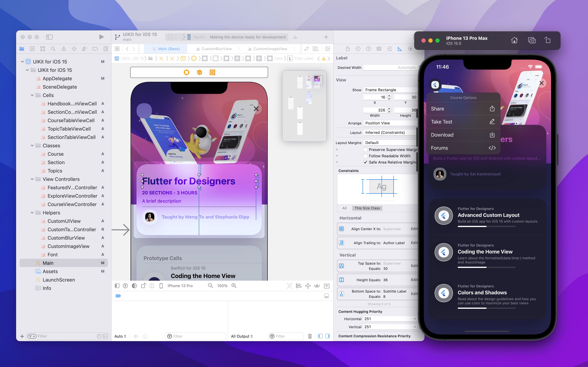Click the Run (play) button
Viewport: 588px width, 367px height.
[101, 37]
